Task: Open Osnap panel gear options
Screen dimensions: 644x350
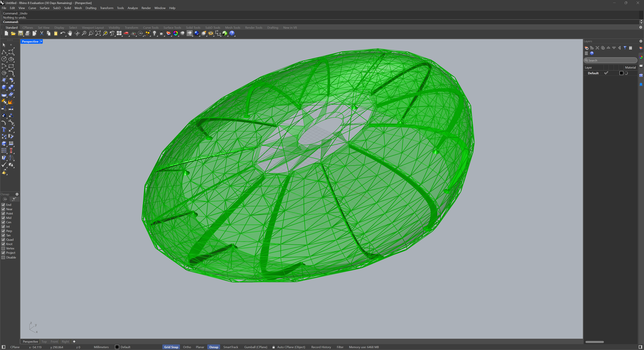Action: coord(17,194)
